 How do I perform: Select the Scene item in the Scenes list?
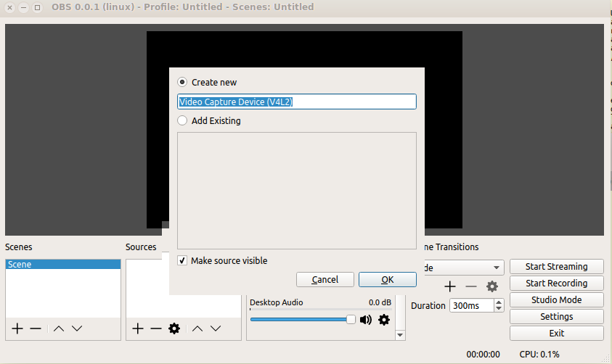[x=63, y=264]
